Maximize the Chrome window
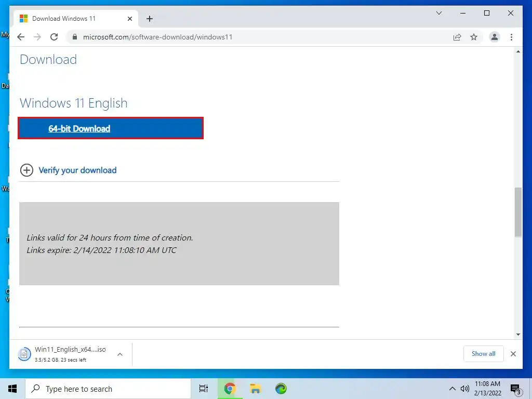The width and height of the screenshot is (532, 399). (x=486, y=13)
